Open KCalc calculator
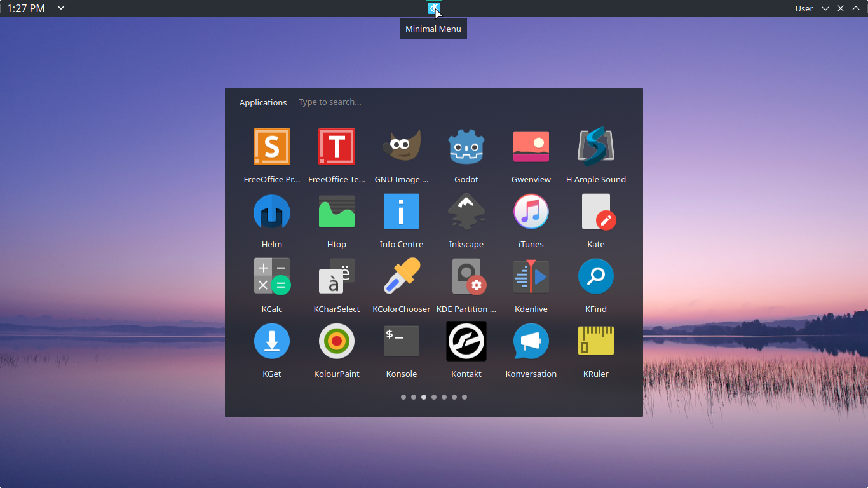Viewport: 868px width, 488px height. pos(272,276)
